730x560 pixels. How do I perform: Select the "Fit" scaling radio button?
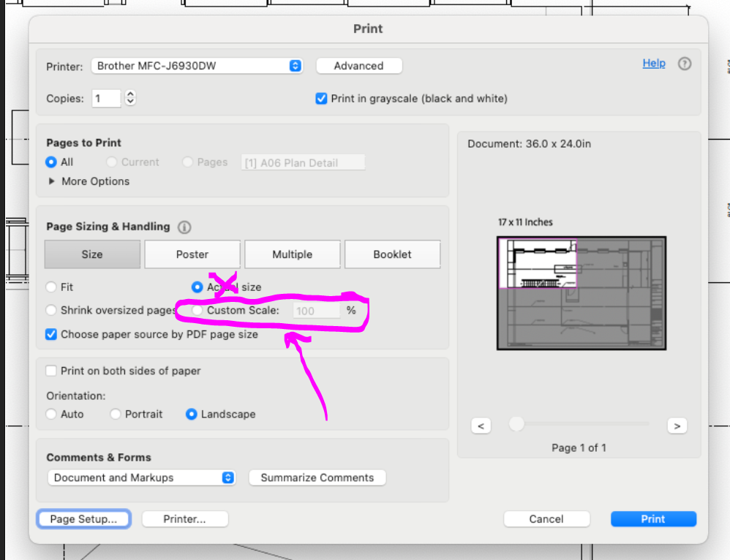[x=51, y=287]
